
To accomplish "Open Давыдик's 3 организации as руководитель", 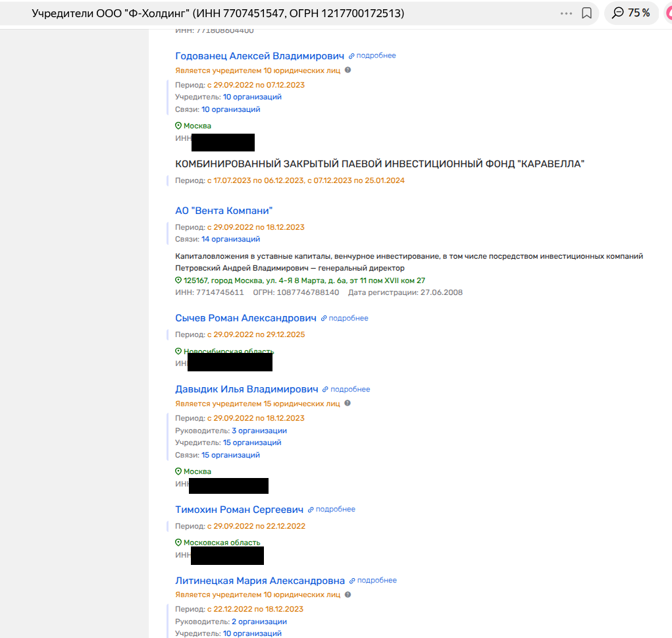I will [x=259, y=431].
